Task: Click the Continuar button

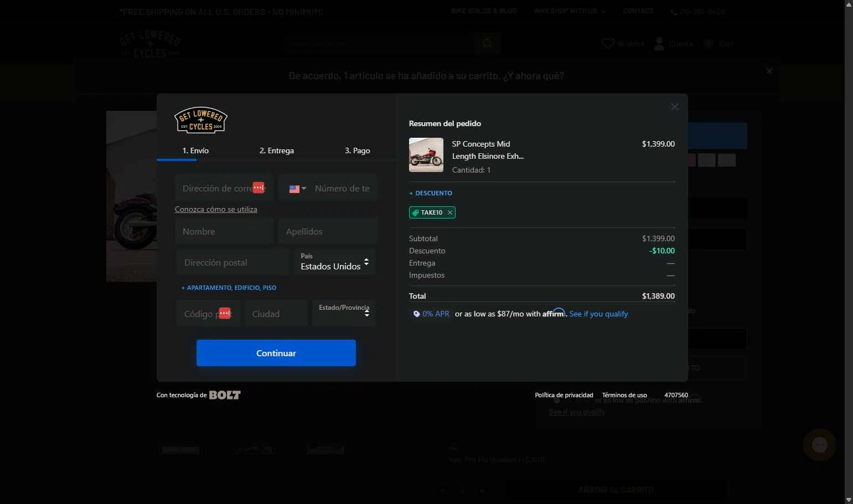Action: (x=276, y=353)
